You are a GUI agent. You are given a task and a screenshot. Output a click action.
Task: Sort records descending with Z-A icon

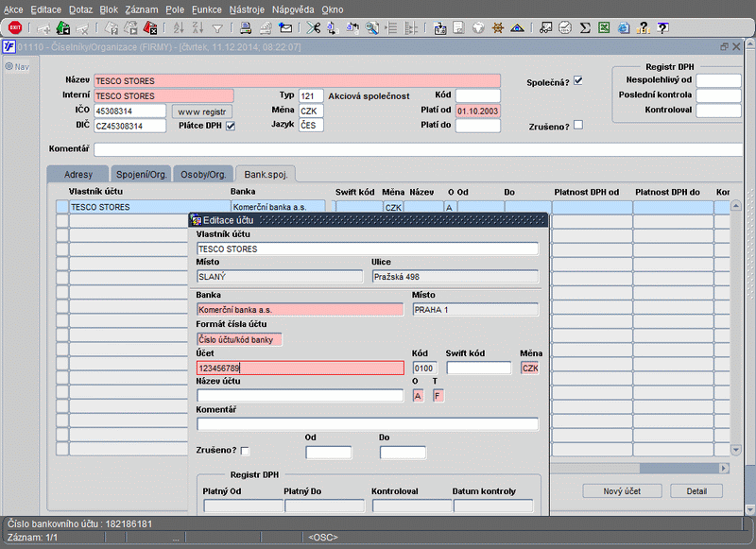(x=198, y=28)
